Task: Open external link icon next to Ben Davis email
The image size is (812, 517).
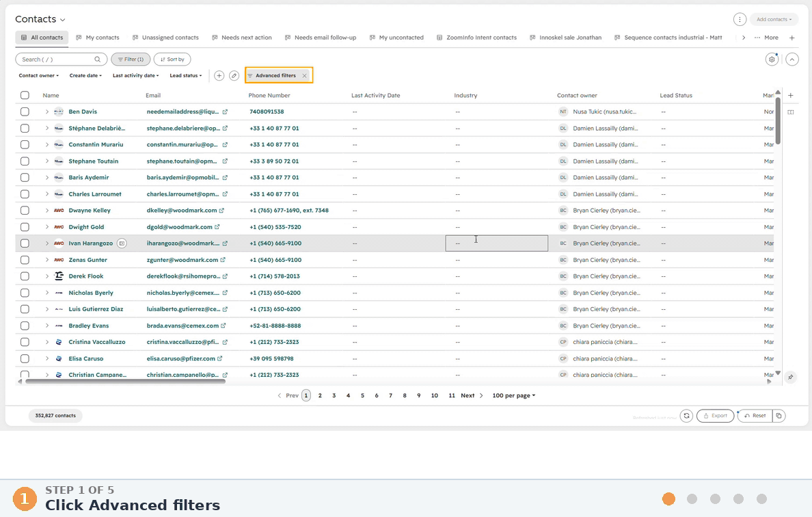Action: (225, 112)
